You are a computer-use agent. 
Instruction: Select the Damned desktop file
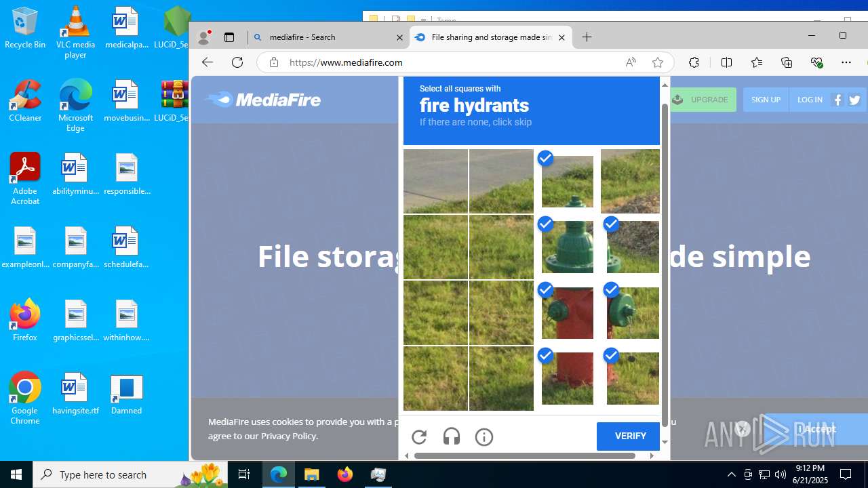pos(126,394)
